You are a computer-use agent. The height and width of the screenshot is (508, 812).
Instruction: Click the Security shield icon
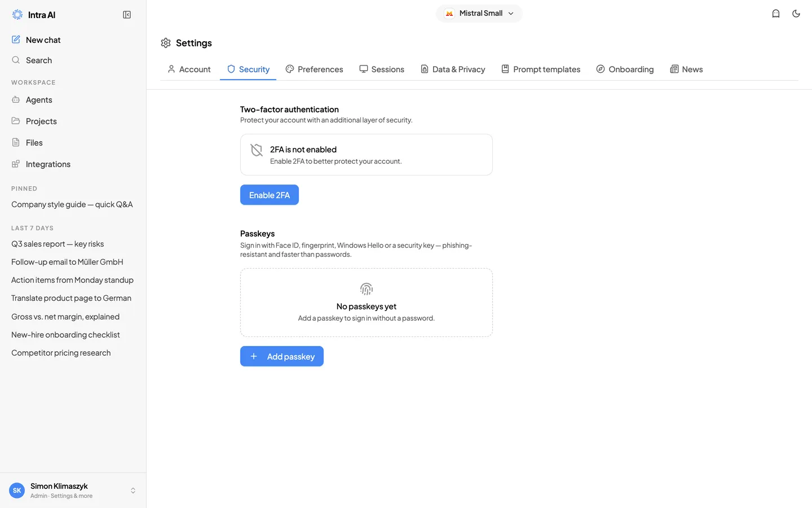231,69
